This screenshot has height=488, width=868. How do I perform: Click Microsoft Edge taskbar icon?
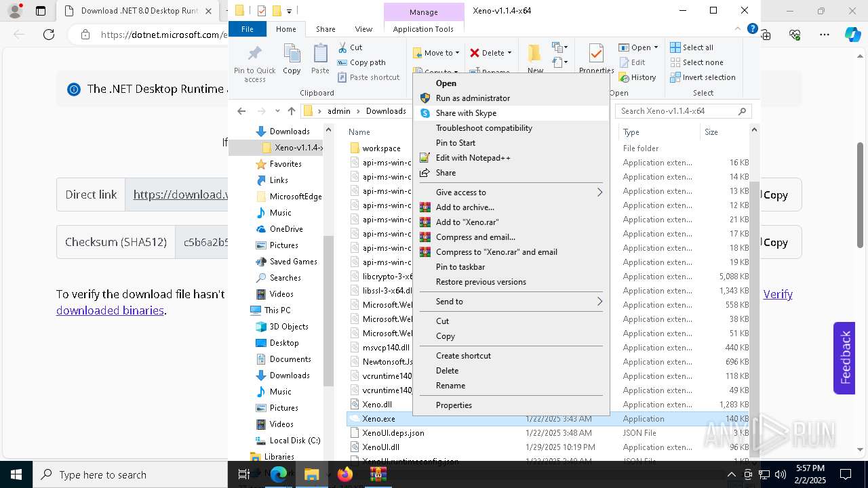tap(279, 474)
